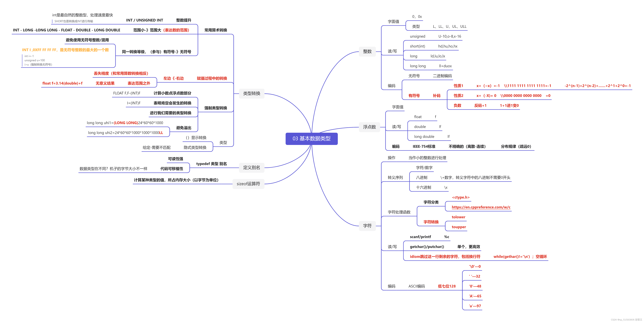This screenshot has width=644, height=322.
Task: Click the ll+duox format text
Action: coord(445,66)
